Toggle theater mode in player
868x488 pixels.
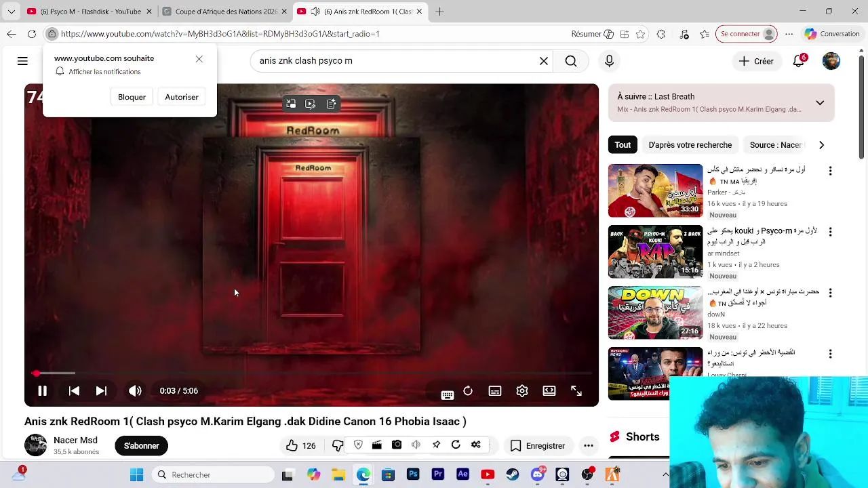pyautogui.click(x=549, y=391)
